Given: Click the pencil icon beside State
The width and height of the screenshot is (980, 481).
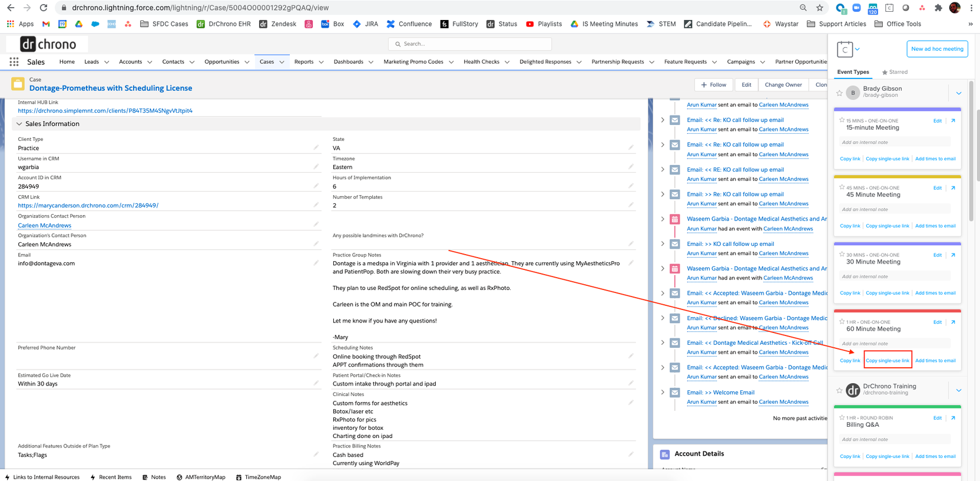Looking at the screenshot, I should [631, 148].
